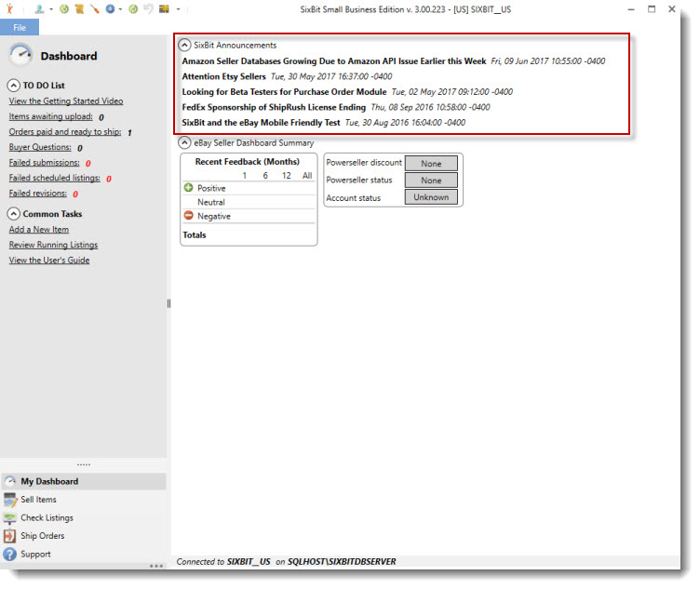Open the parchment scroll log icon

79,9
